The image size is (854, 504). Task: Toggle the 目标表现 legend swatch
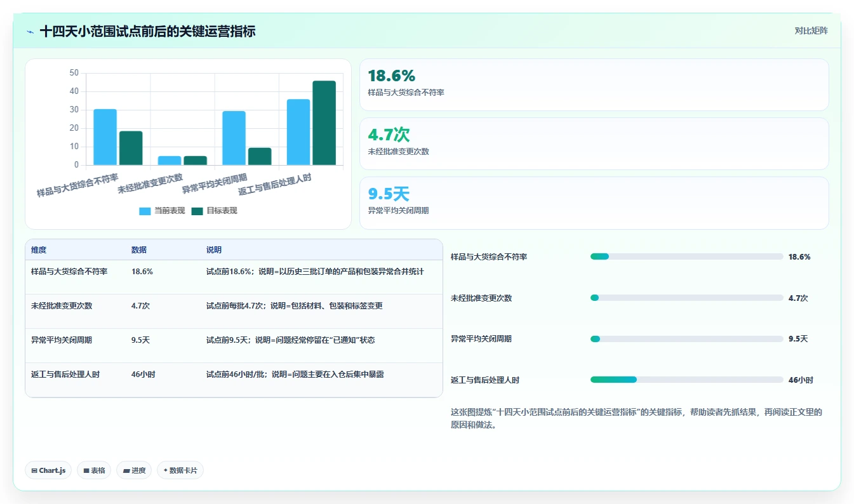tap(197, 211)
